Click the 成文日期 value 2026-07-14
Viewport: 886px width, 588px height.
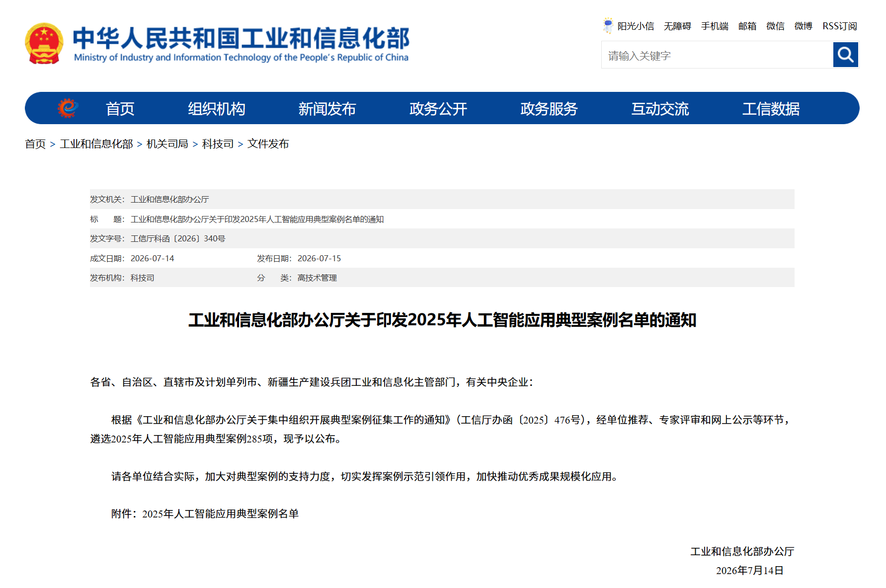152,258
